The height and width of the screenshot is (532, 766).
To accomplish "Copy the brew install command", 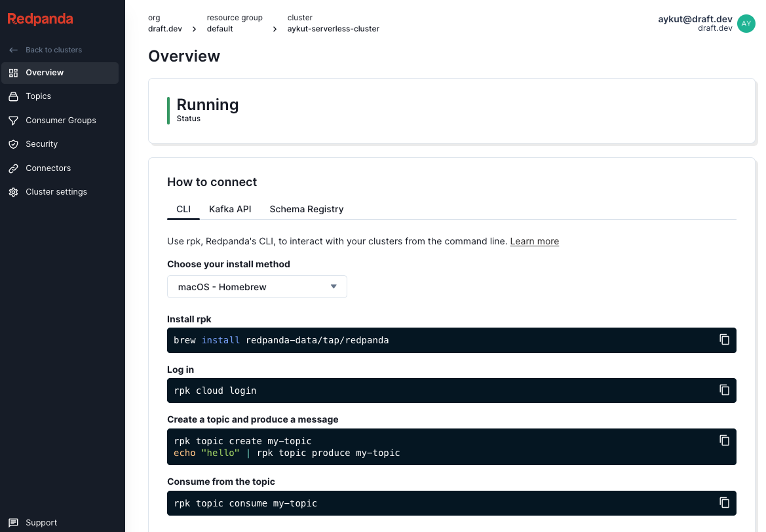I will (724, 339).
